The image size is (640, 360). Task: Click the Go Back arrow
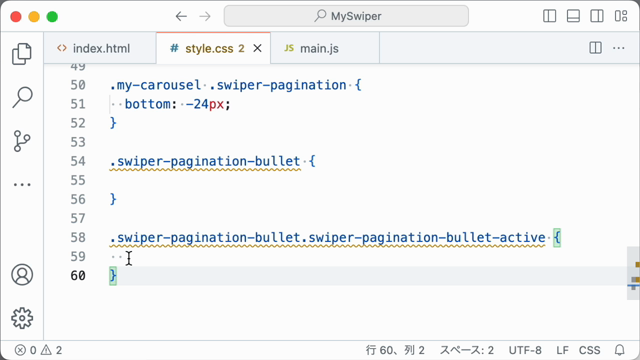pyautogui.click(x=181, y=16)
